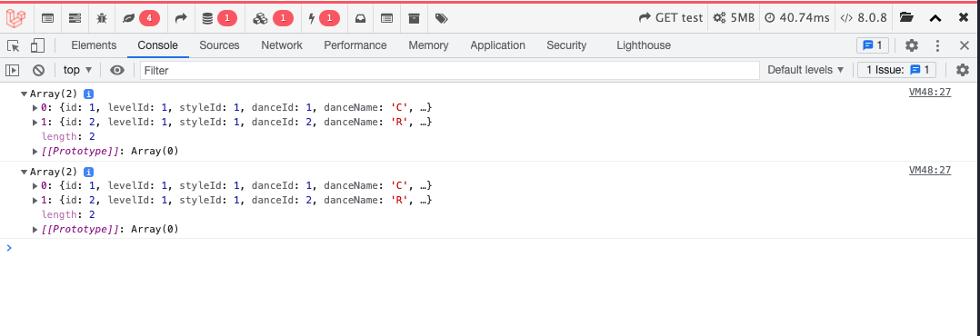This screenshot has height=336, width=980.
Task: Switch to the Lighthouse tab
Action: [644, 45]
